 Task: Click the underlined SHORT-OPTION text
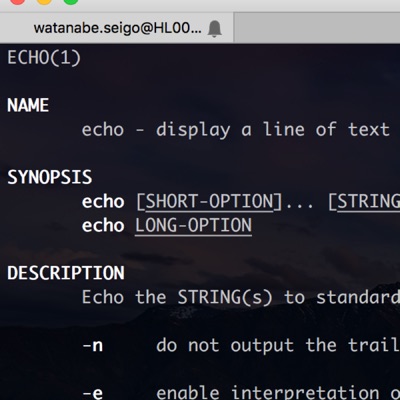point(209,202)
